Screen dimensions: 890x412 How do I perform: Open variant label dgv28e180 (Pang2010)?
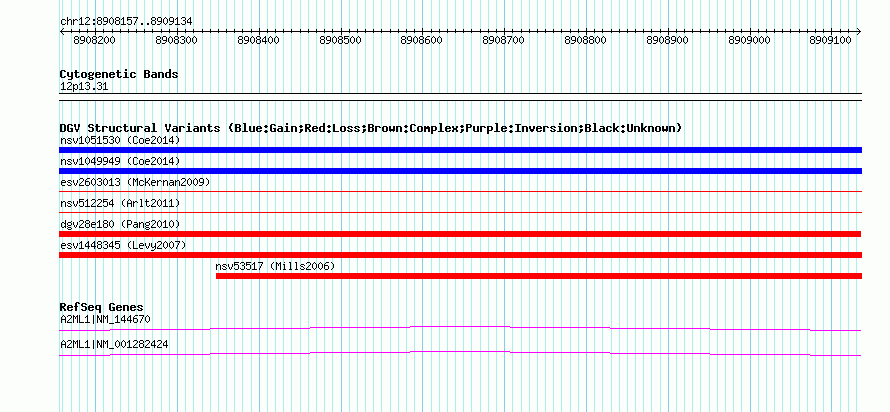120,224
